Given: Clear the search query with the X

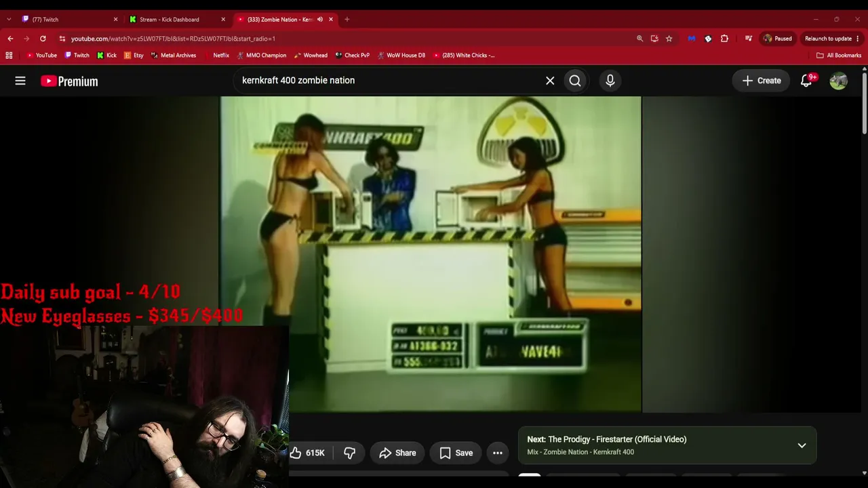Looking at the screenshot, I should point(550,81).
